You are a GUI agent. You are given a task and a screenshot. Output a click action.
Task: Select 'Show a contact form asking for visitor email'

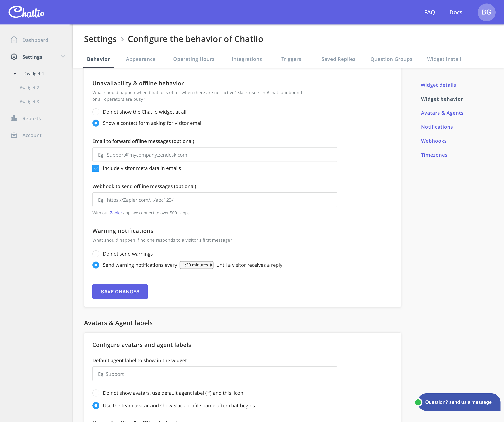[96, 123]
